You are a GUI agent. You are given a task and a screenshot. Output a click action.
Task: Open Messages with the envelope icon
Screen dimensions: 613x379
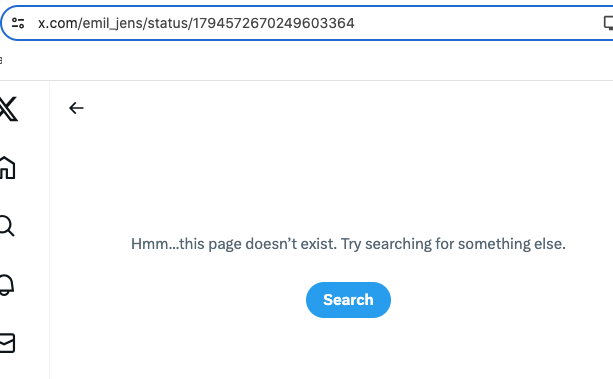(7, 343)
